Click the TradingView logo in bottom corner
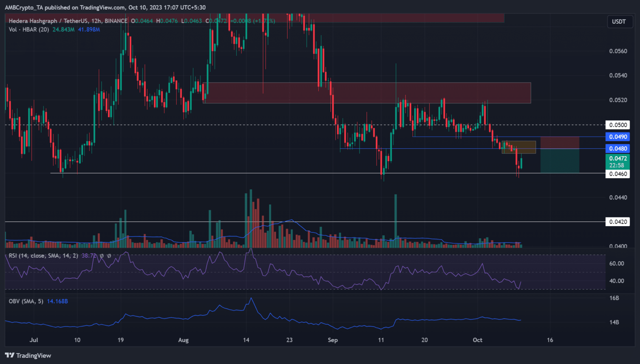This screenshot has width=640, height=364. coord(28,355)
